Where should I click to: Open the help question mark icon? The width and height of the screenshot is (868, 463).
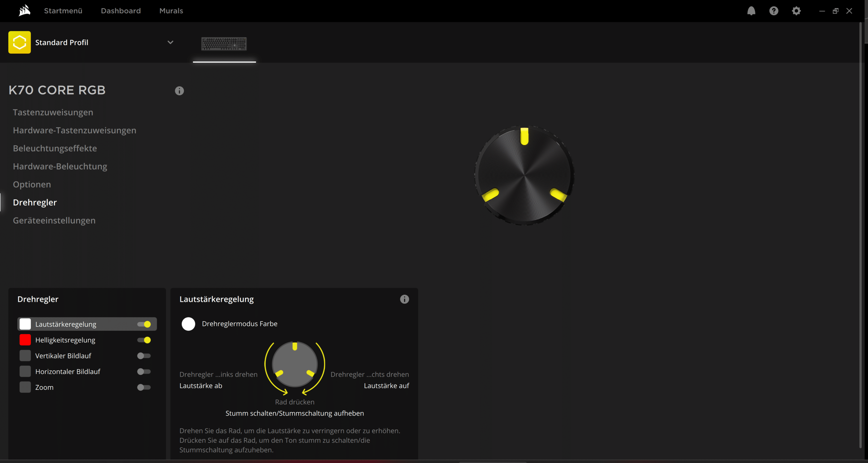(774, 11)
